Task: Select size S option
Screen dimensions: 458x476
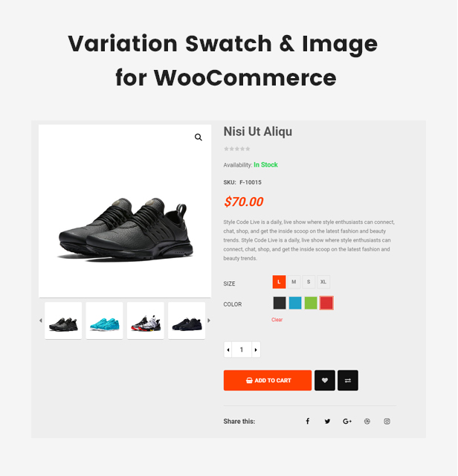Action: click(x=309, y=282)
